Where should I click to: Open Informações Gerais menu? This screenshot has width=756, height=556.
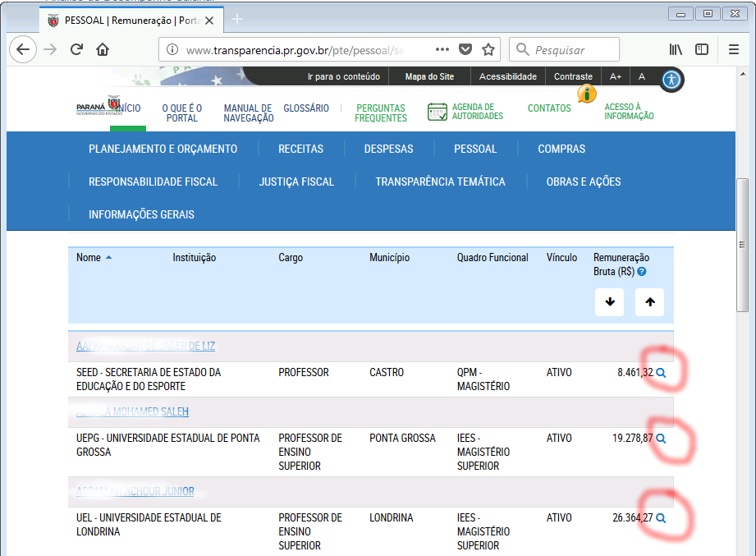tap(141, 214)
